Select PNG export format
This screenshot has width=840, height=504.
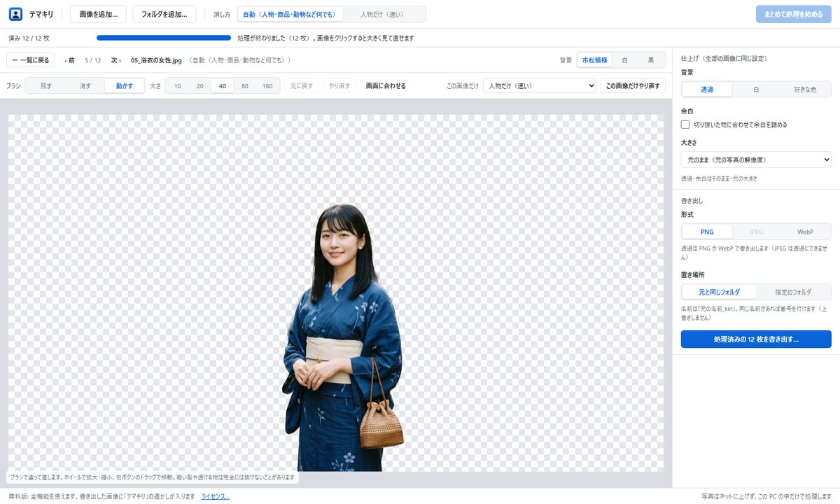707,232
